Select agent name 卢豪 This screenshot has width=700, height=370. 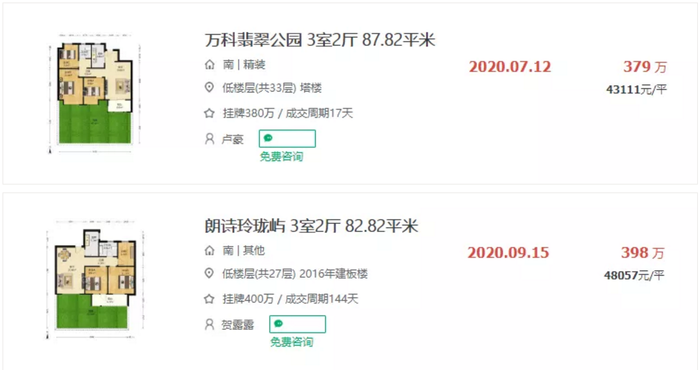[x=233, y=139]
